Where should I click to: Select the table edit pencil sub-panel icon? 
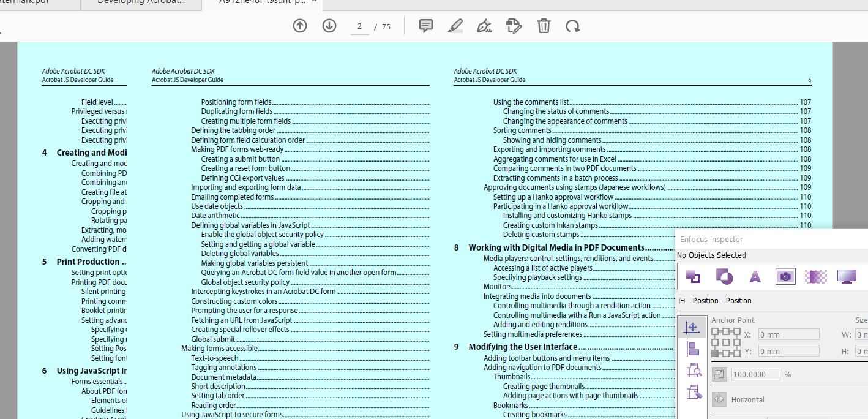tap(694, 392)
